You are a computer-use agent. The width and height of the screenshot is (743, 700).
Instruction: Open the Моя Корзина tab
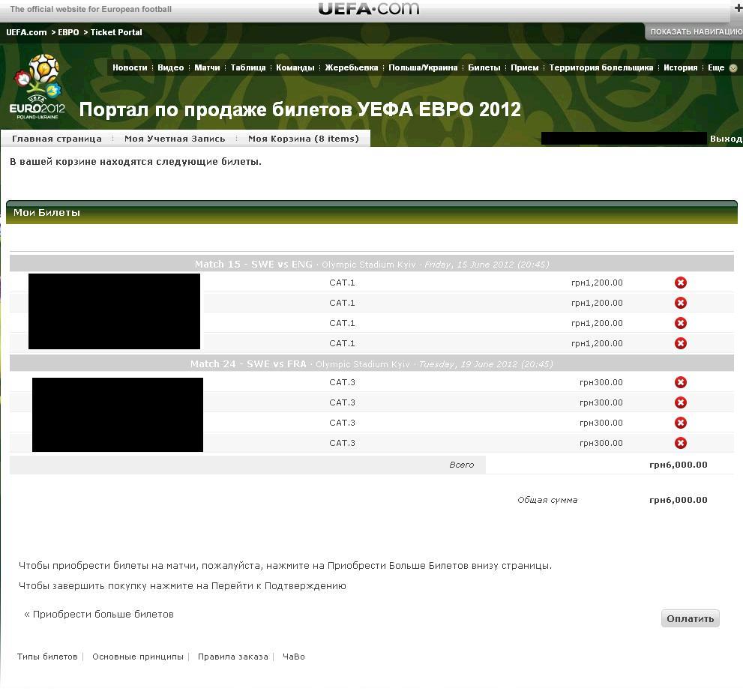[x=303, y=139]
